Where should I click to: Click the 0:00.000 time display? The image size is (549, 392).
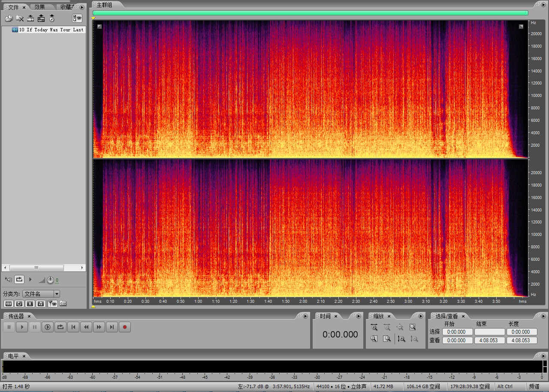(x=340, y=335)
